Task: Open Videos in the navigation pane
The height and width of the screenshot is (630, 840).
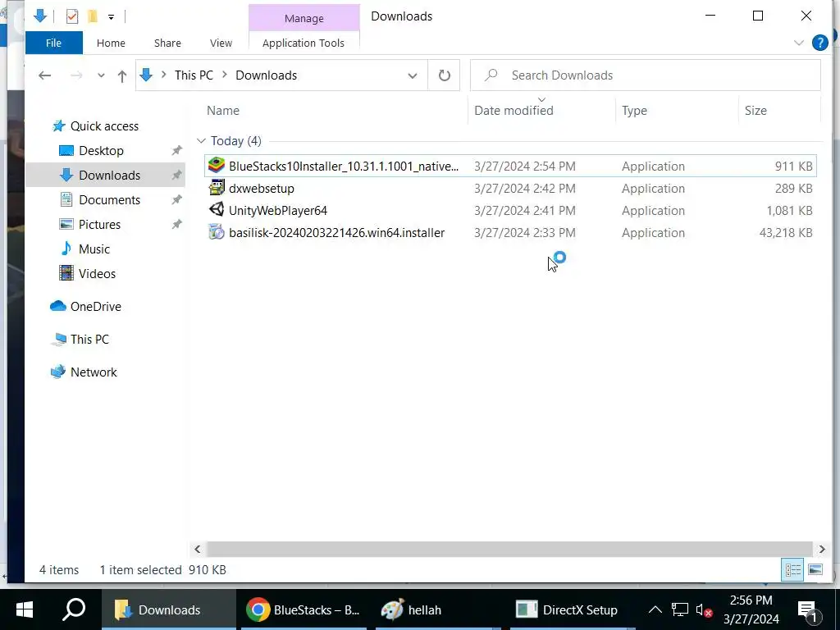Action: click(97, 274)
